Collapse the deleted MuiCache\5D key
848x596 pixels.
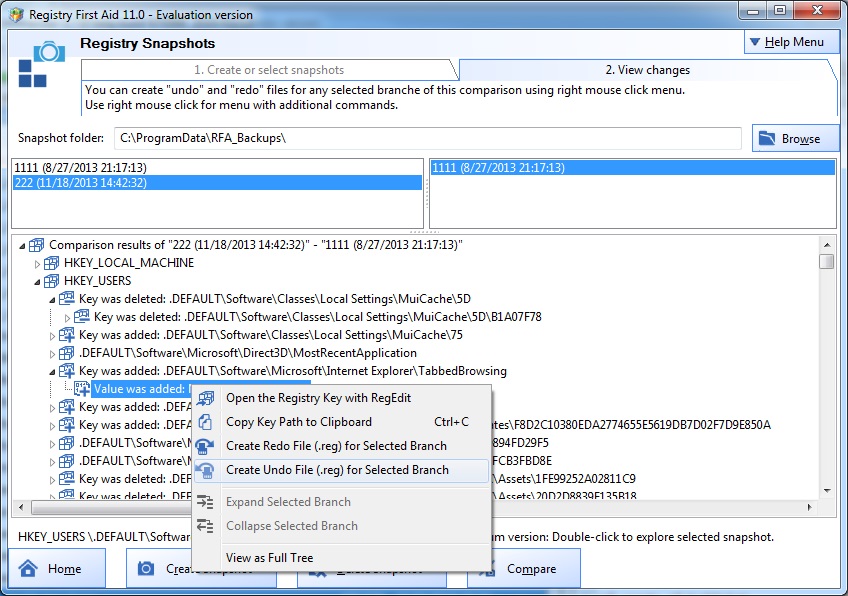(52, 300)
